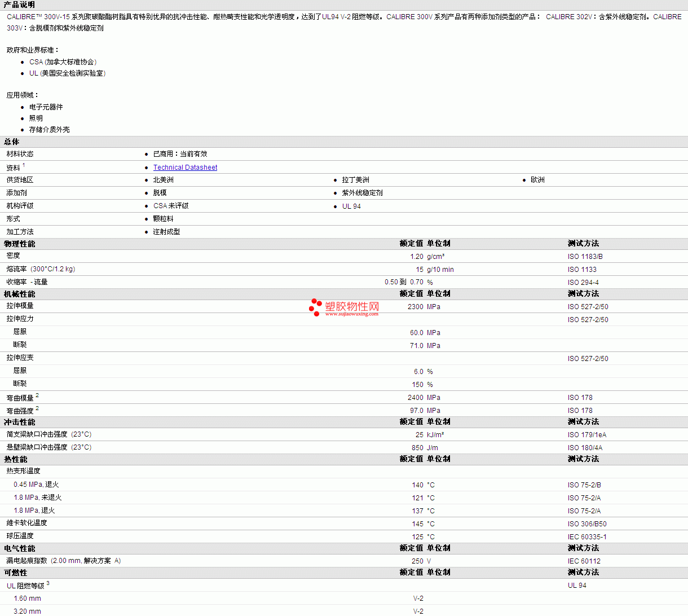Click the 北美洲 supply region
The image size is (688, 616).
[164, 180]
